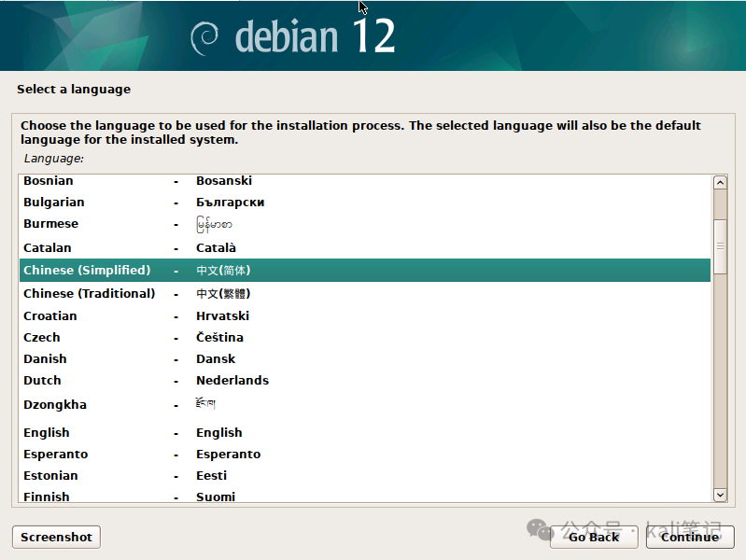Select Danish language entry
This screenshot has width=746, height=560.
365,358
